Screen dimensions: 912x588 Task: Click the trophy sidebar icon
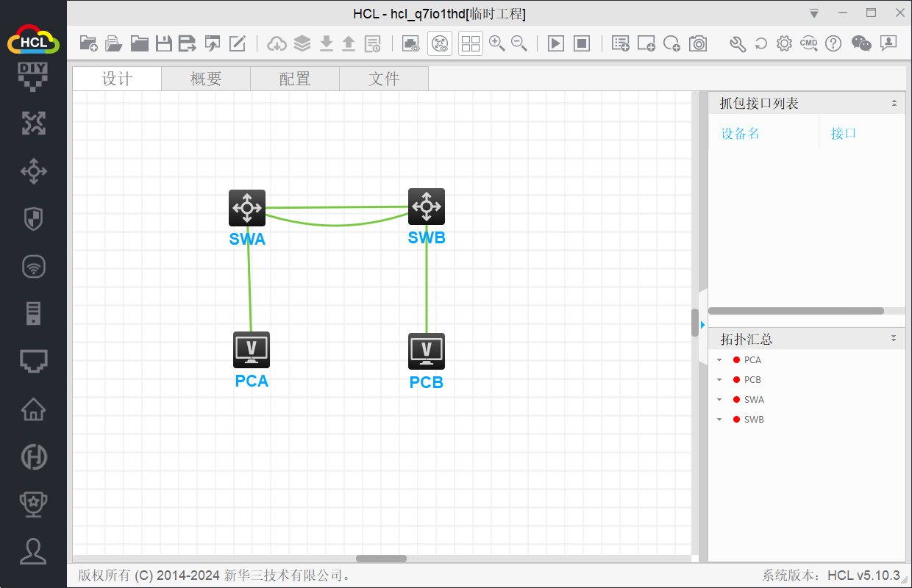point(33,503)
